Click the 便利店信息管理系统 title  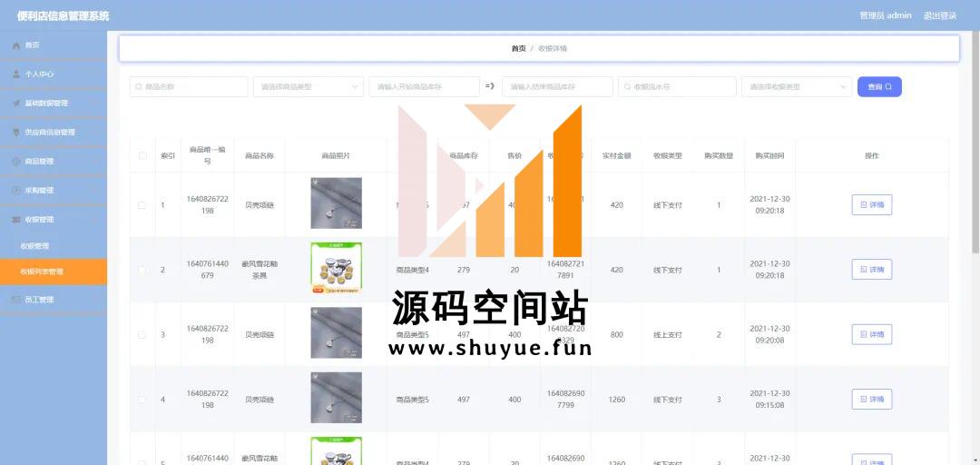64,15
